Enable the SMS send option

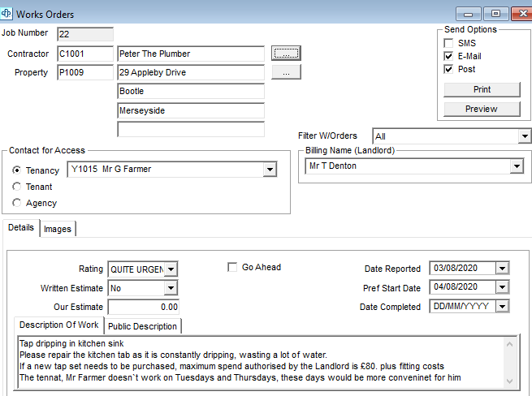click(x=448, y=43)
